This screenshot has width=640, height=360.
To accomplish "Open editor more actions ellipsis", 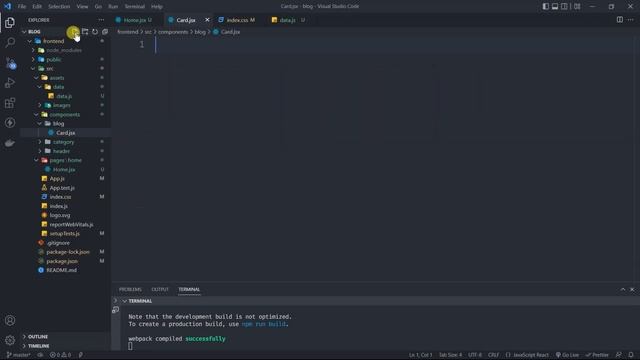I will pyautogui.click(x=631, y=20).
